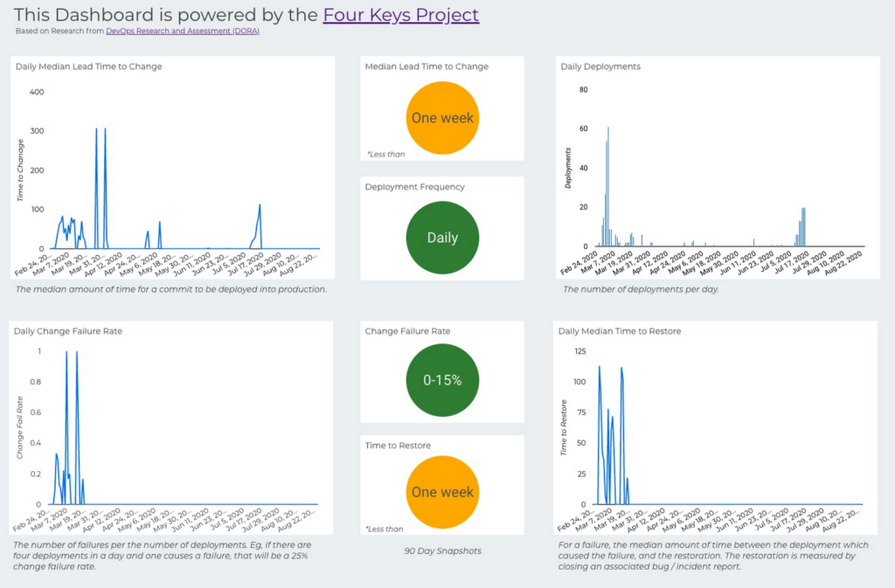The width and height of the screenshot is (895, 588).
Task: Click tallest bar in Daily Deployments chart
Action: pos(608,187)
